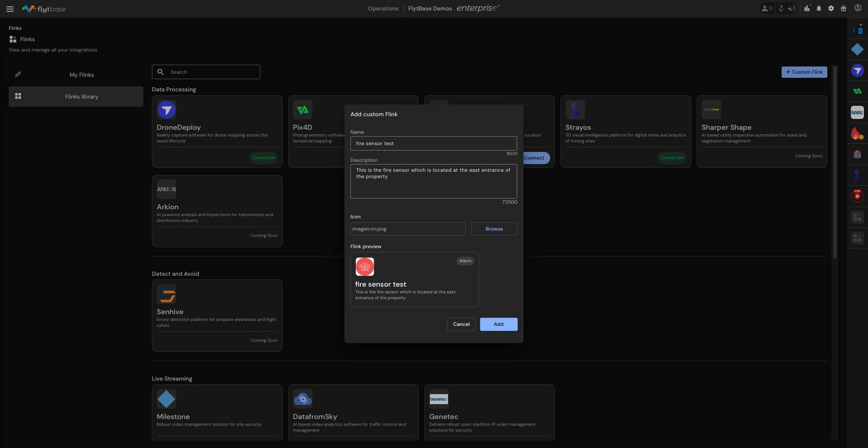
Task: Open the Milestone diamond icon in right sidebar
Action: point(857,49)
